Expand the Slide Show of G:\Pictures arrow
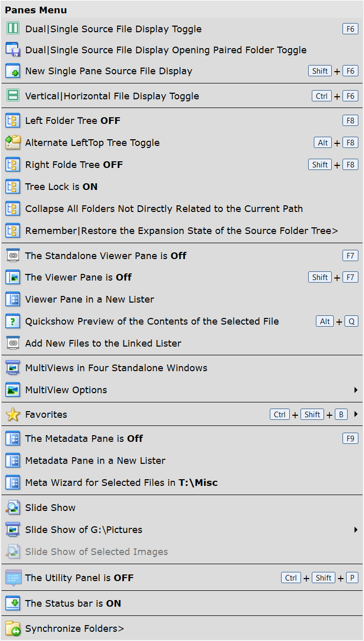Viewport: 364px width, 641px height. point(356,530)
